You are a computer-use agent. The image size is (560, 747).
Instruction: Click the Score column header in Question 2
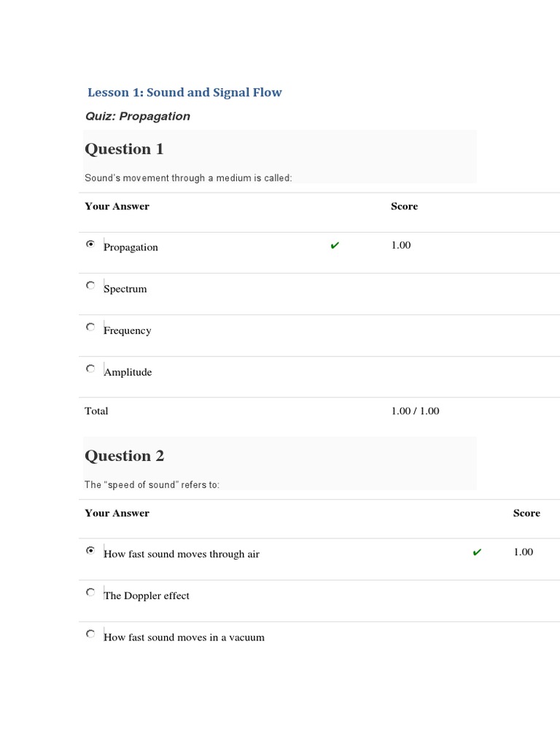click(x=526, y=514)
